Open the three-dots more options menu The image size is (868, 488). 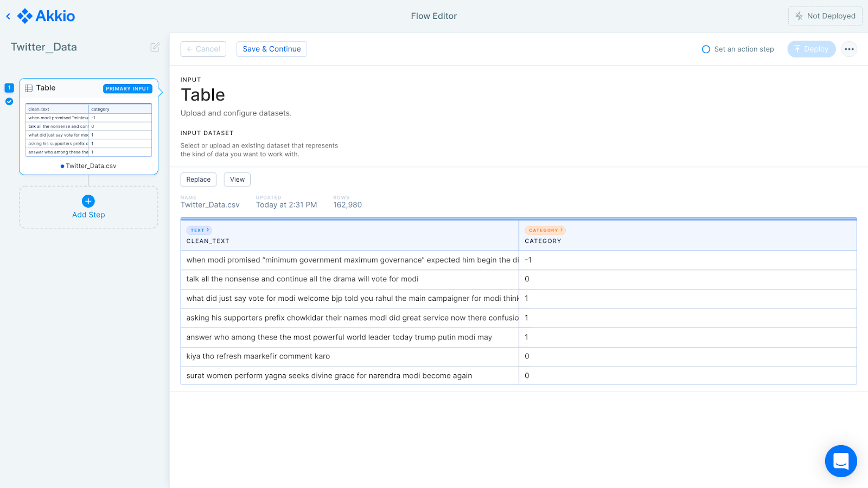tap(849, 49)
